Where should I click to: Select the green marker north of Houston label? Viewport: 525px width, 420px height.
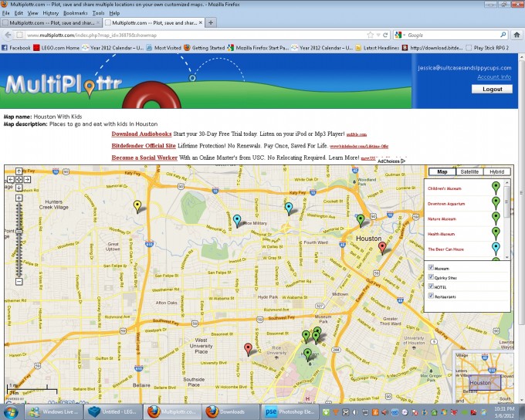[x=361, y=220]
